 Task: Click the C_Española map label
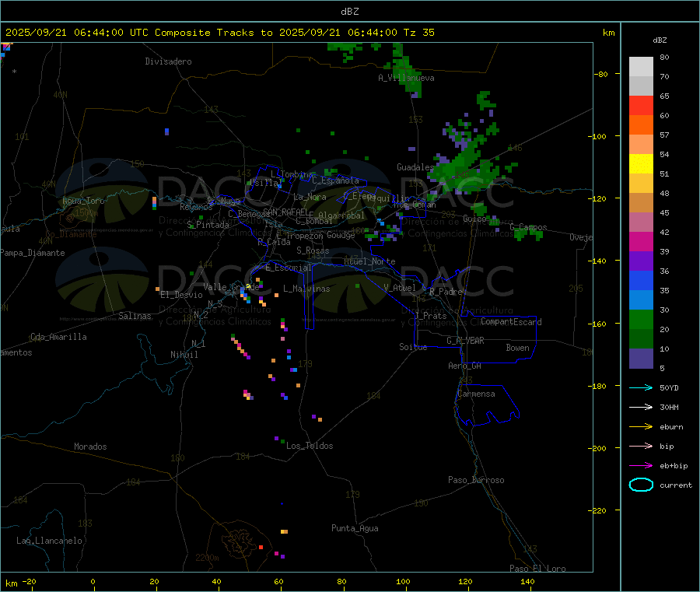point(335,180)
